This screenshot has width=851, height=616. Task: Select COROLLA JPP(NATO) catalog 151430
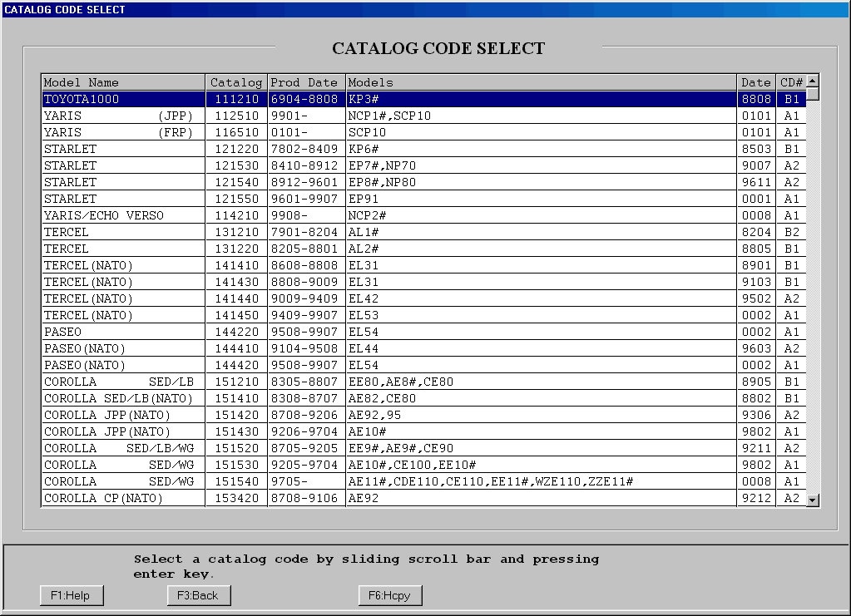(424, 431)
